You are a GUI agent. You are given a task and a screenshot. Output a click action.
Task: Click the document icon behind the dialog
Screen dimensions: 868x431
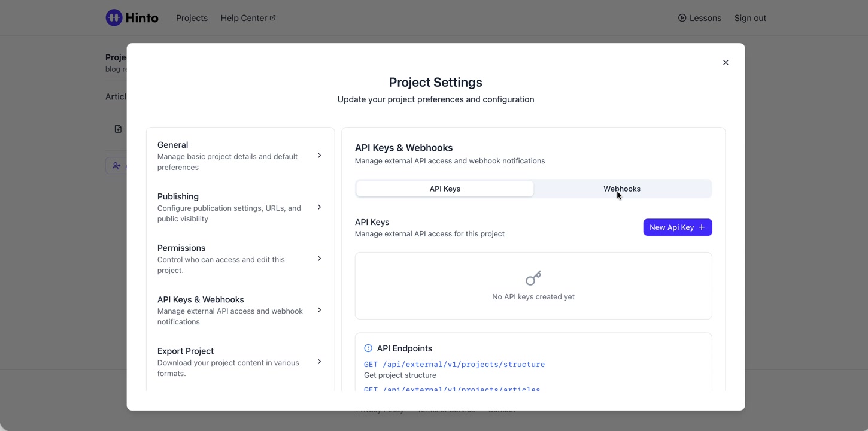pos(118,129)
